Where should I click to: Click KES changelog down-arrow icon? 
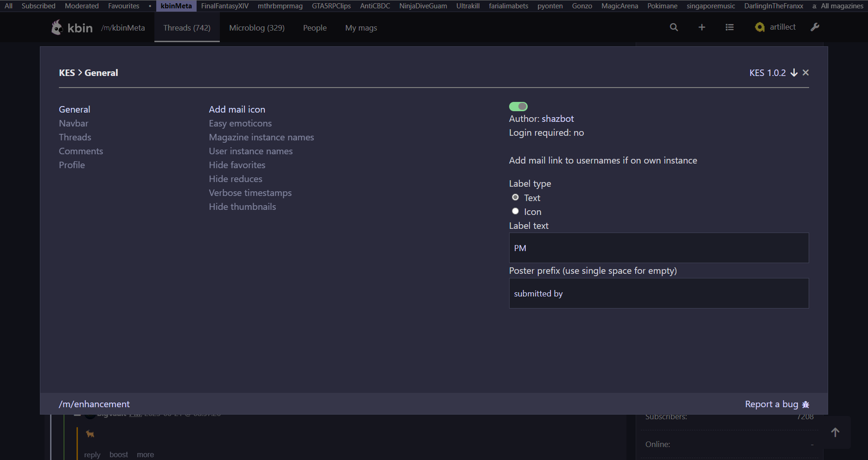tap(794, 73)
